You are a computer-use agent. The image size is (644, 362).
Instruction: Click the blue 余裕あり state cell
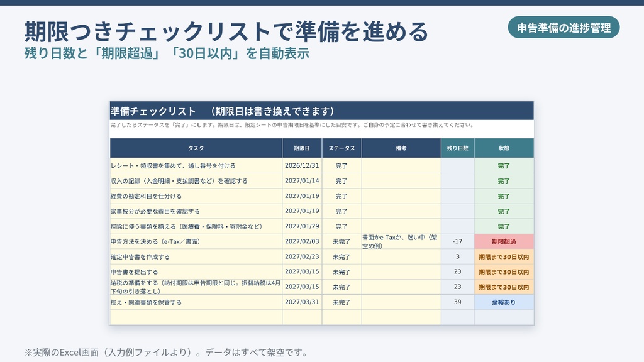point(504,302)
